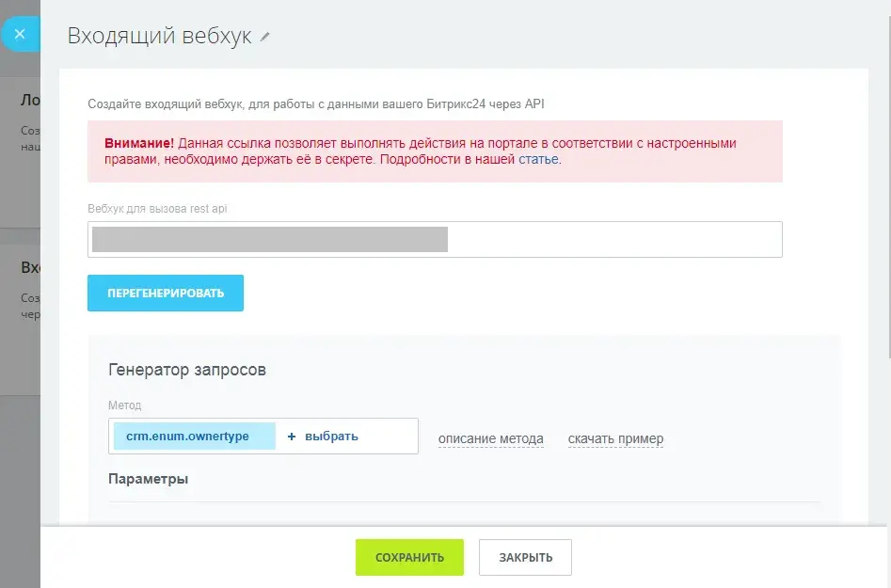Click the Входящий вебхук title text
Image resolution: width=891 pixels, height=588 pixels.
[159, 36]
